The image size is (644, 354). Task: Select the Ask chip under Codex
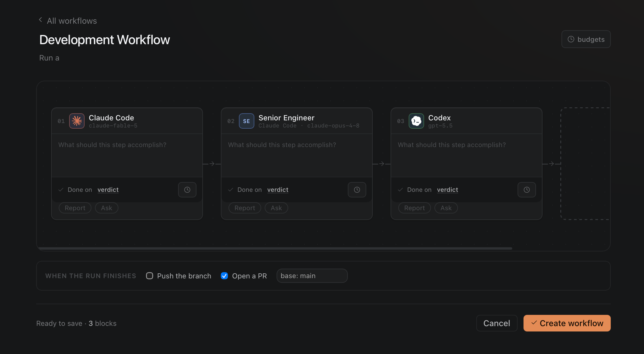click(446, 208)
